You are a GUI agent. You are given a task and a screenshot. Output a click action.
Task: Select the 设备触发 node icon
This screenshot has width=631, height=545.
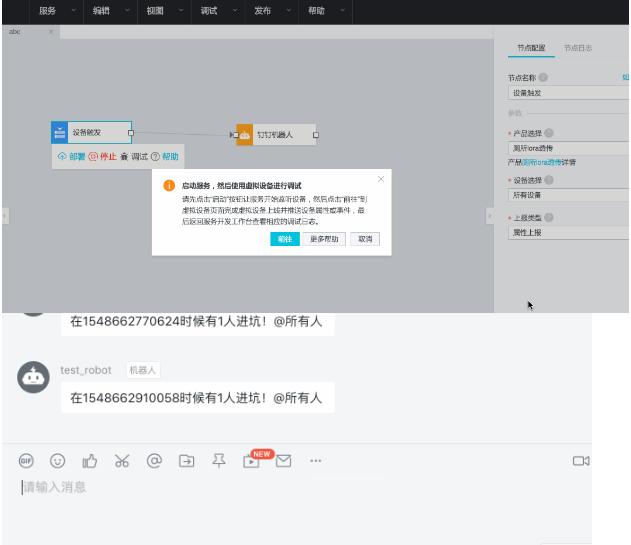(x=60, y=132)
